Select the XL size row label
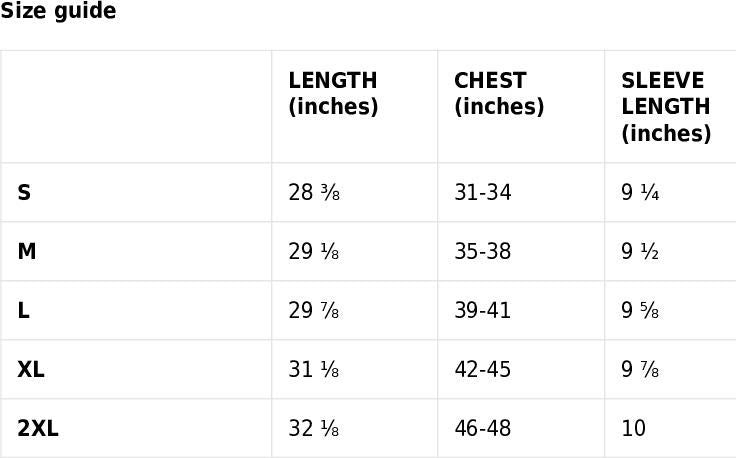Image resolution: width=736 pixels, height=458 pixels. (x=31, y=369)
